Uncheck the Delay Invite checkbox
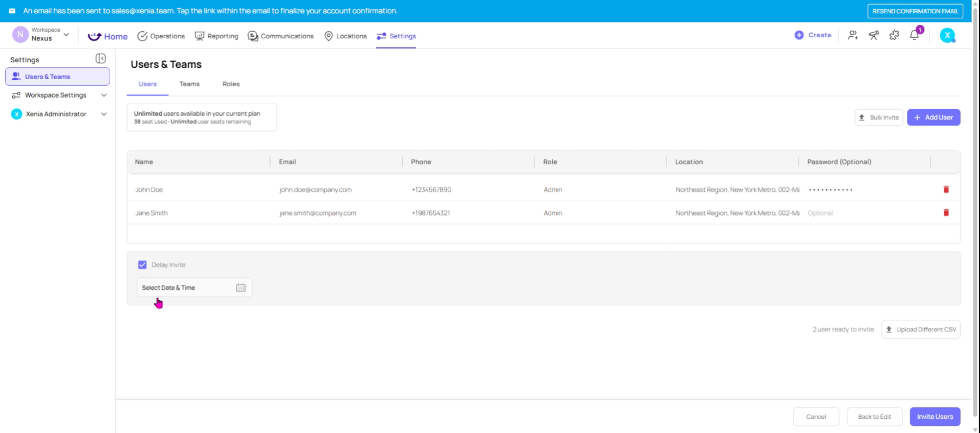Image resolution: width=980 pixels, height=433 pixels. 142,265
